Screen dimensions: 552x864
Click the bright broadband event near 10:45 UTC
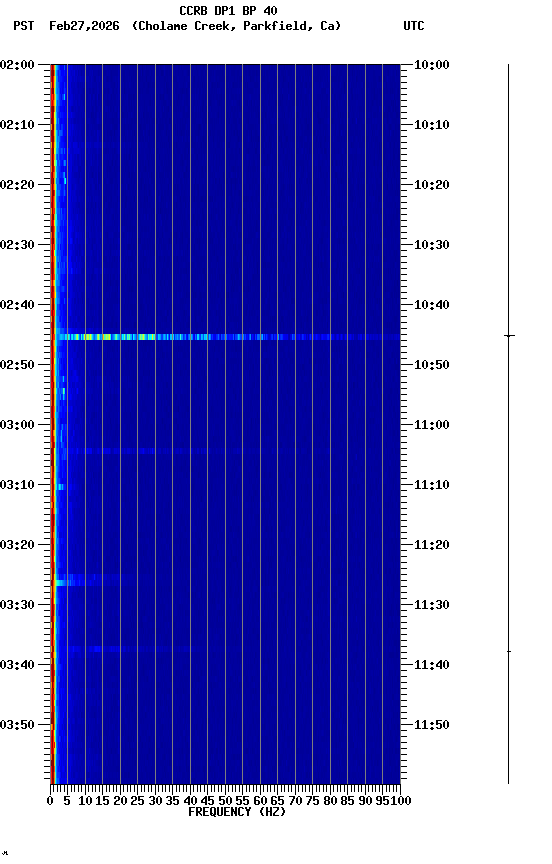pos(228,337)
